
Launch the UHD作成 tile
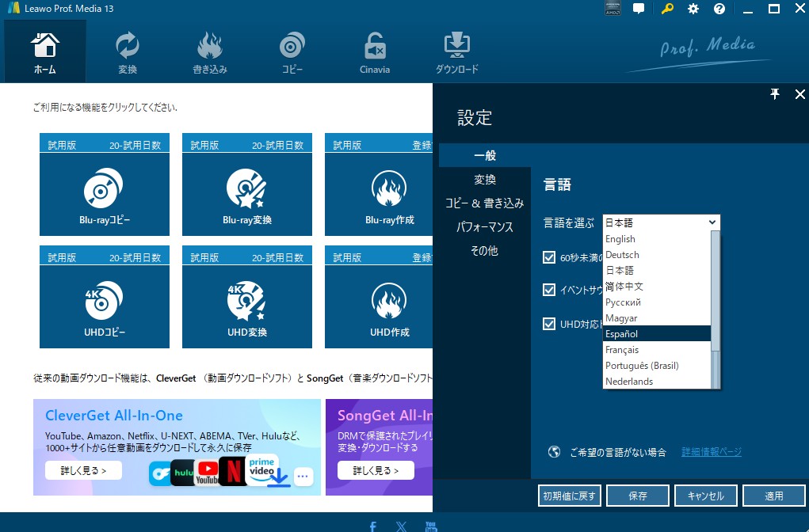379,297
